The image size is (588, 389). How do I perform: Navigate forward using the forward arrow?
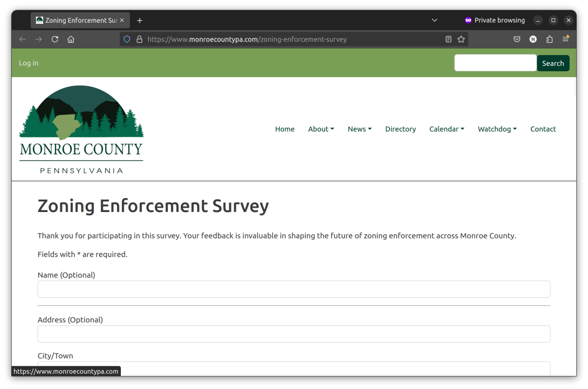[x=38, y=39]
